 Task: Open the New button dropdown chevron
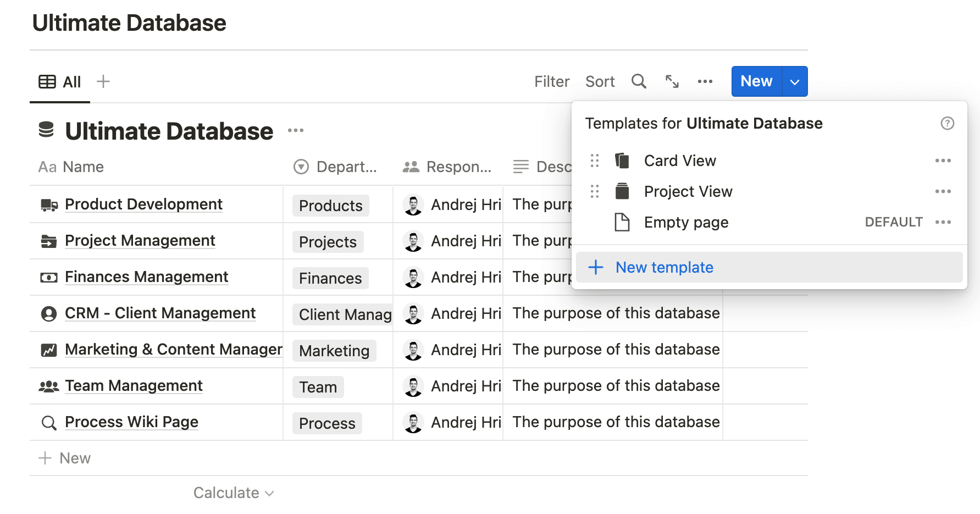pyautogui.click(x=794, y=81)
